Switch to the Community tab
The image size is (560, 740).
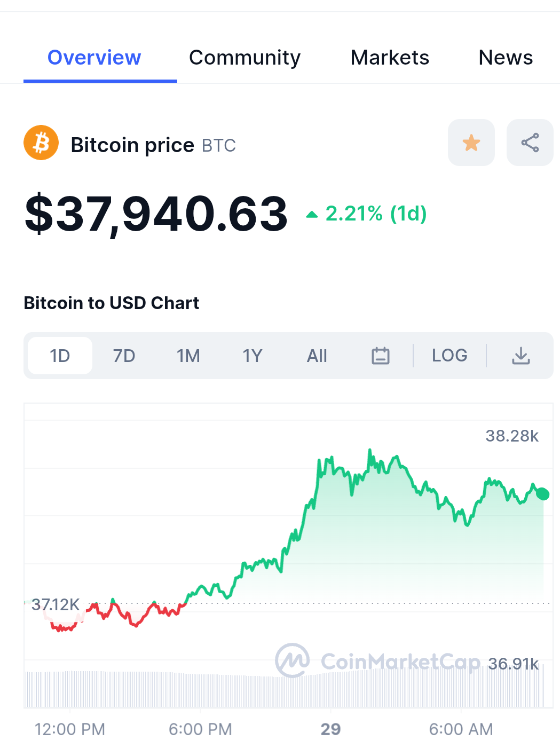pyautogui.click(x=245, y=58)
